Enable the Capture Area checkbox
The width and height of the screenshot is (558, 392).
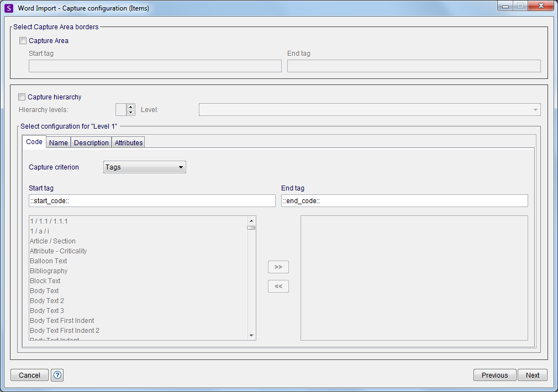point(23,40)
